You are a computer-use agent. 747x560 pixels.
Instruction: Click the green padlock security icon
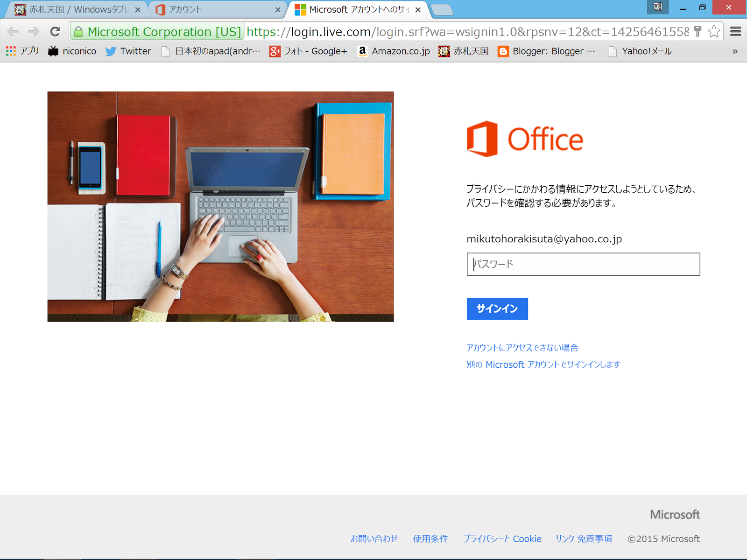tap(78, 32)
